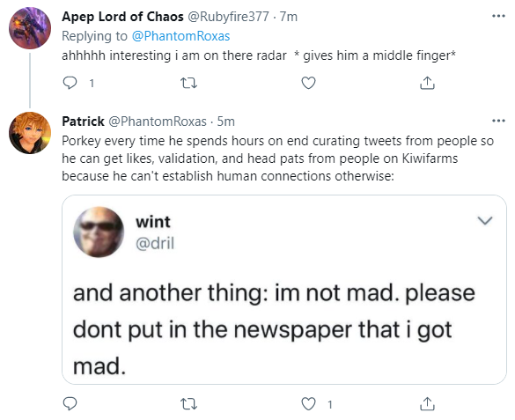Screen dimensions: 515x420
Task: Open Patrick's profile via display name
Action: click(83, 122)
